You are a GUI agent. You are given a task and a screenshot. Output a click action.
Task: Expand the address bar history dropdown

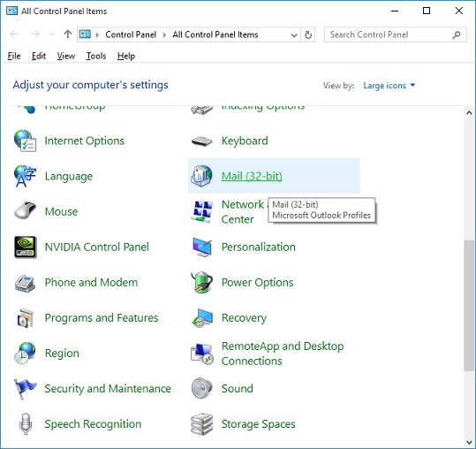tap(294, 35)
